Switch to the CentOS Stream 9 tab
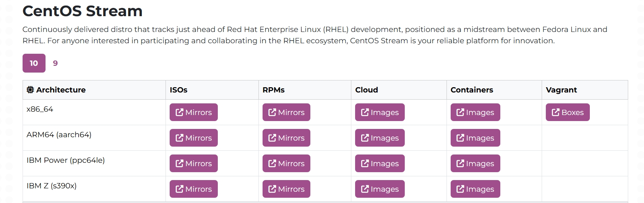The image size is (644, 203). (55, 63)
